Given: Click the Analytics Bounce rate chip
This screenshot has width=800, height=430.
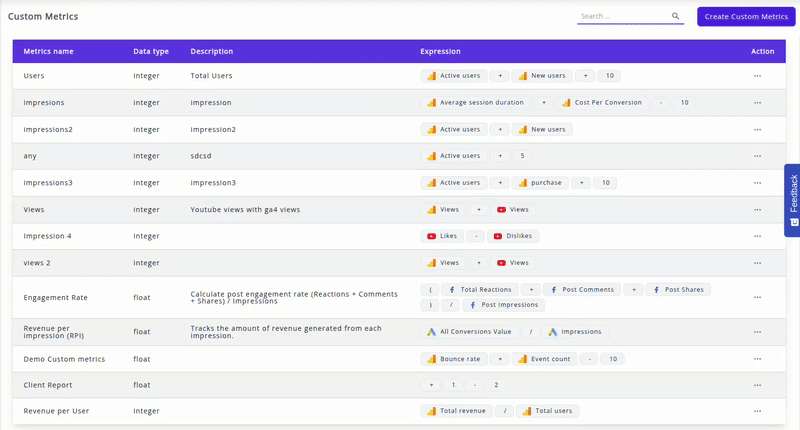Looking at the screenshot, I should (453, 359).
